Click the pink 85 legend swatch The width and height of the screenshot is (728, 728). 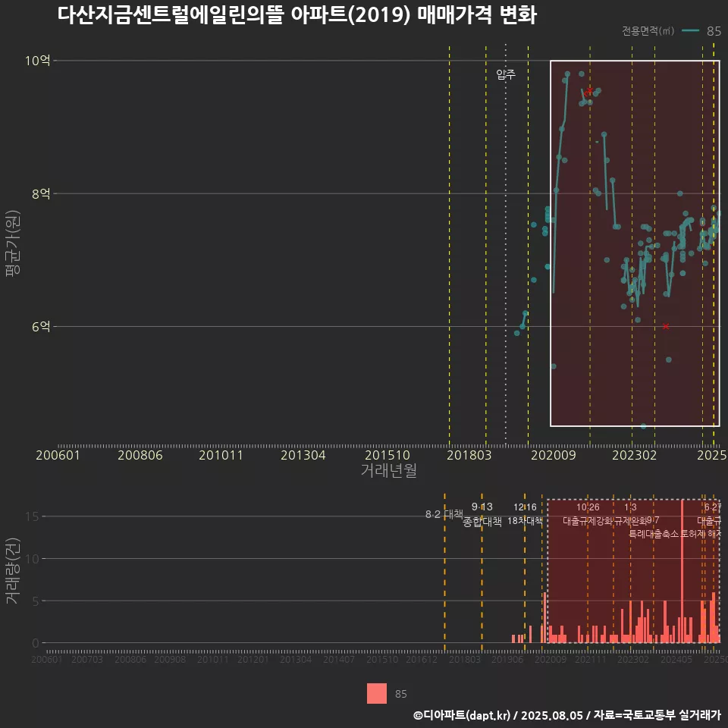(377, 694)
